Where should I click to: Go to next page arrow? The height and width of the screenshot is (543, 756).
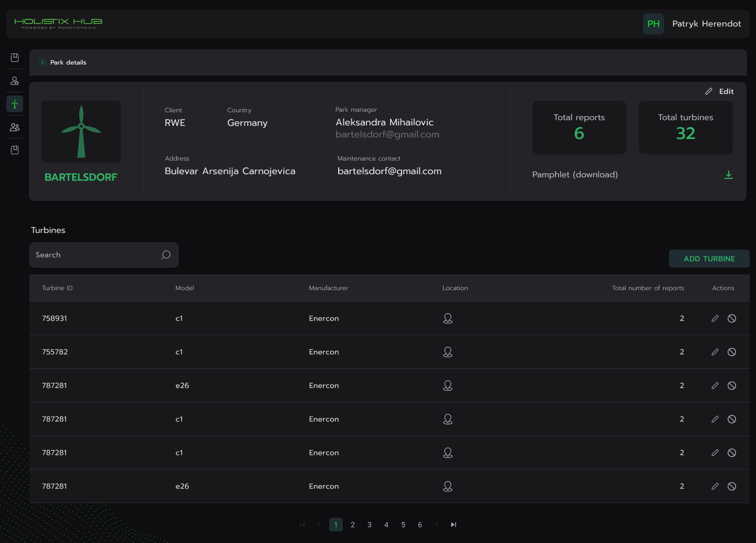point(436,525)
